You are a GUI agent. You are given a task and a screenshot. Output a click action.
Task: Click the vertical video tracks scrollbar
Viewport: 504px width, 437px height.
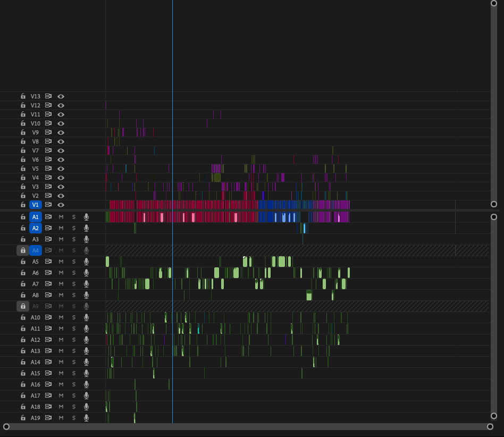[x=494, y=104]
